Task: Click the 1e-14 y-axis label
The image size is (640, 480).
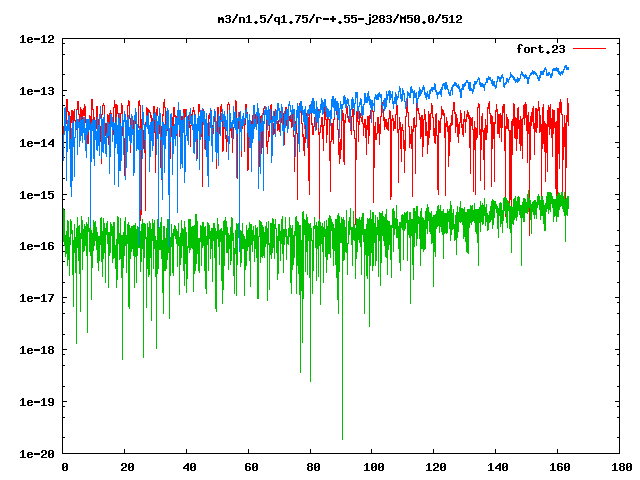Action: point(37,143)
